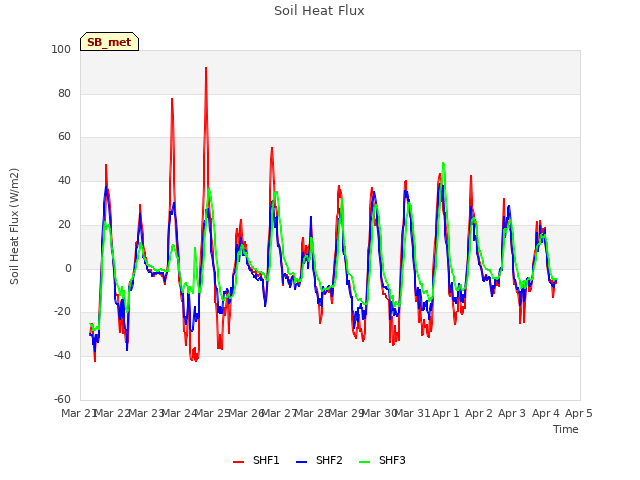Click the y-axis tick label -60
This screenshot has height=480, width=640.
(62, 399)
